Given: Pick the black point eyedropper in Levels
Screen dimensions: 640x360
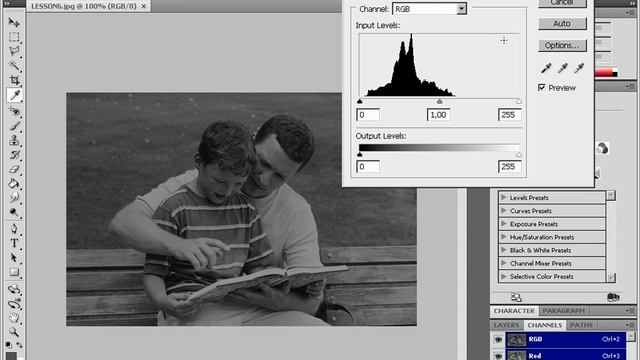Looking at the screenshot, I should click(546, 68).
